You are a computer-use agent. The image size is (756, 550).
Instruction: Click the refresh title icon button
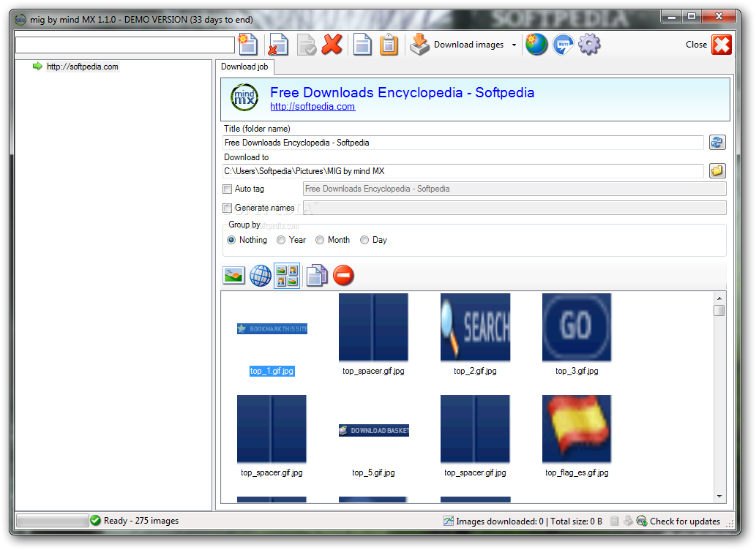(x=717, y=142)
